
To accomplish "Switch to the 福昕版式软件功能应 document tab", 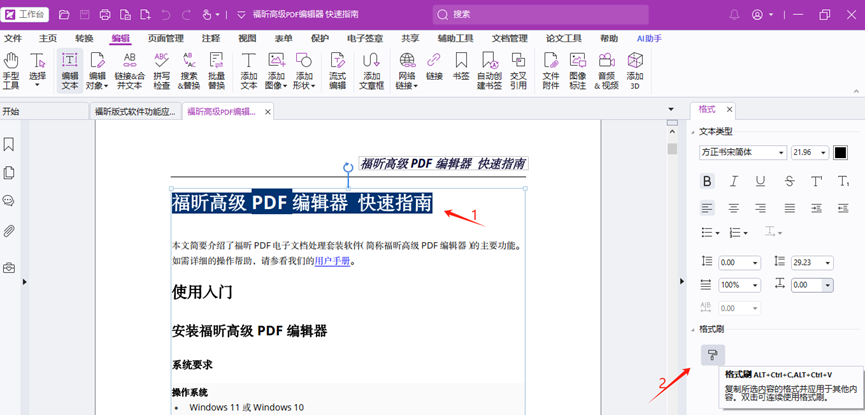I will click(x=133, y=112).
